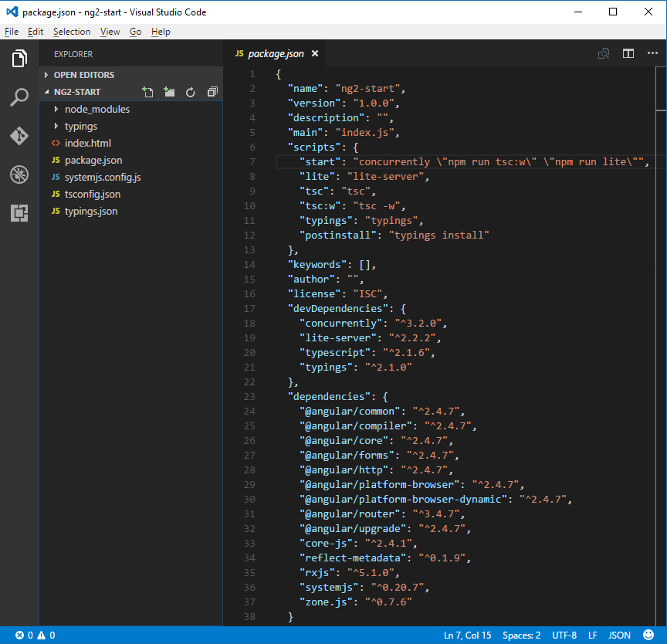Click the warnings triangle in status bar

point(41,635)
